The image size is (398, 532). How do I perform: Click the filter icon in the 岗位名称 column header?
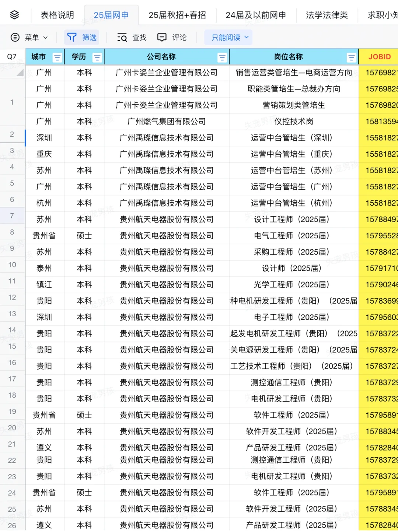pyautogui.click(x=350, y=57)
